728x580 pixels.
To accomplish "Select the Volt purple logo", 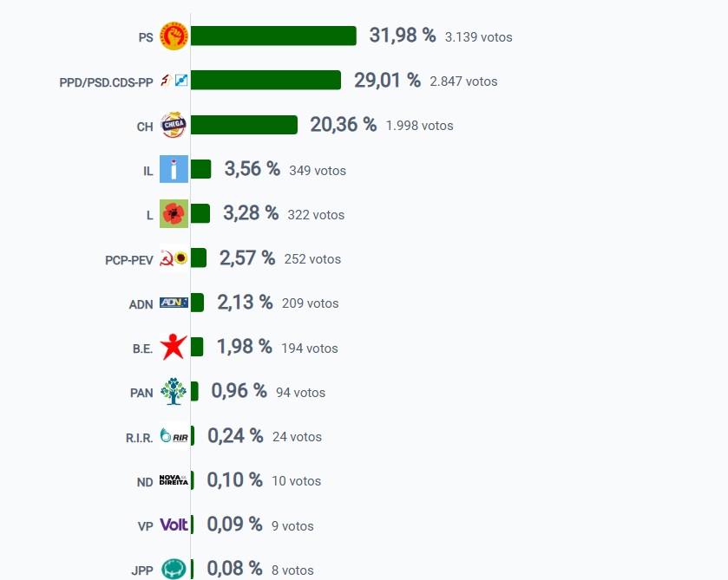I will [174, 525].
